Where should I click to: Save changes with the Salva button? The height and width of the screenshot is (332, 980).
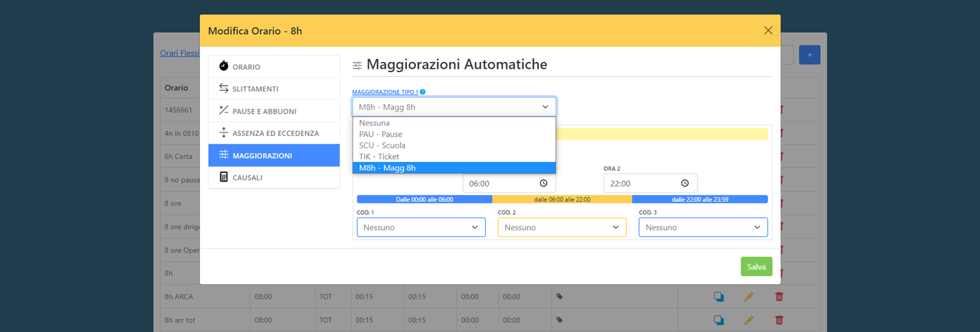[756, 267]
